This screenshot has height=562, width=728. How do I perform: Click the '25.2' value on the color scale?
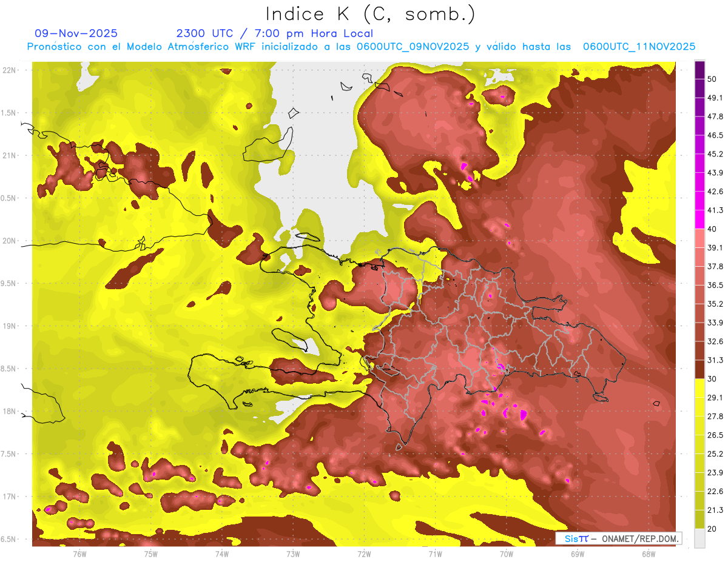click(x=715, y=453)
